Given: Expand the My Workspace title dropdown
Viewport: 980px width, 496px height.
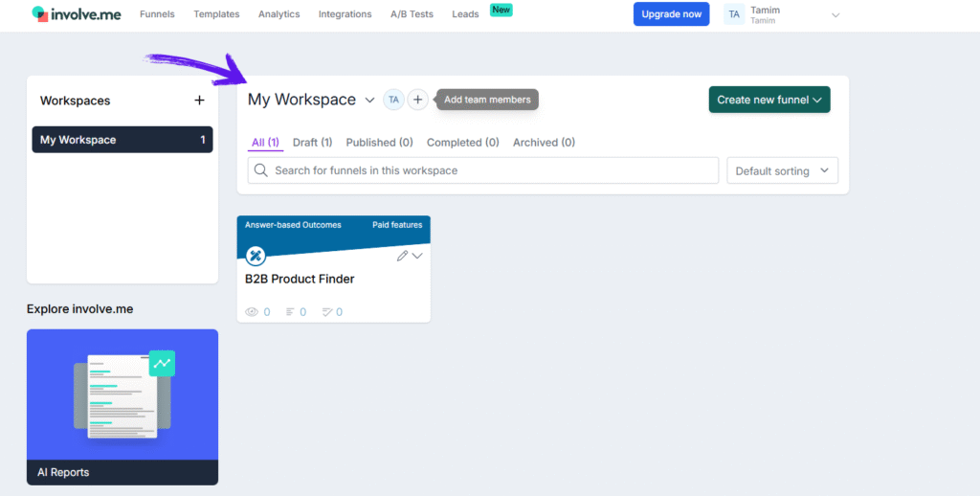Looking at the screenshot, I should point(369,101).
